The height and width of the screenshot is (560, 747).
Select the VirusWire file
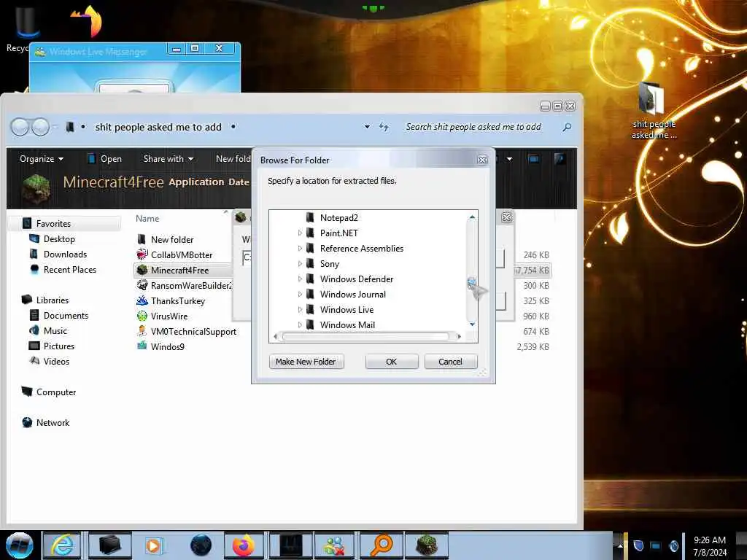point(169,316)
